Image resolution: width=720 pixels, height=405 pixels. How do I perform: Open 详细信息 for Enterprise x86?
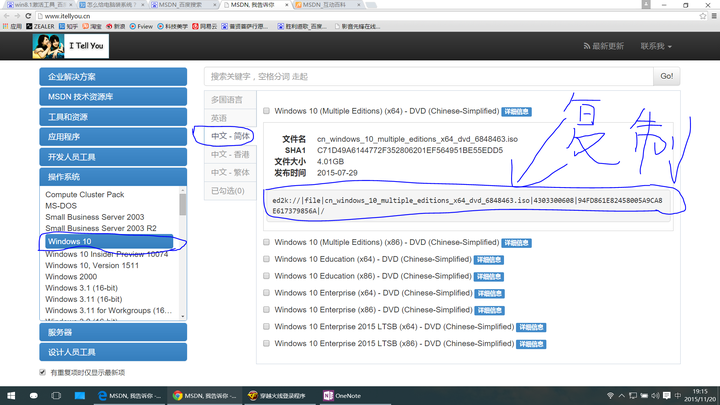489,310
